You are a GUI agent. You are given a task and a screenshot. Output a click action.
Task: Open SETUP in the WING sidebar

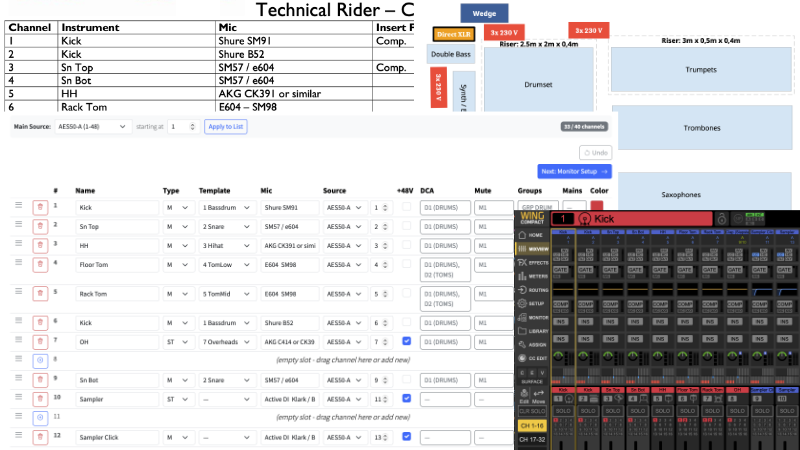coord(533,304)
